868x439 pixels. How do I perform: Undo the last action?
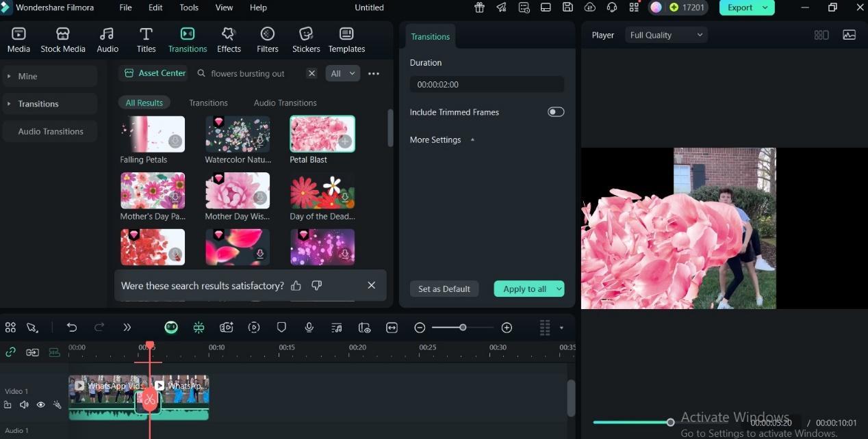[72, 328]
